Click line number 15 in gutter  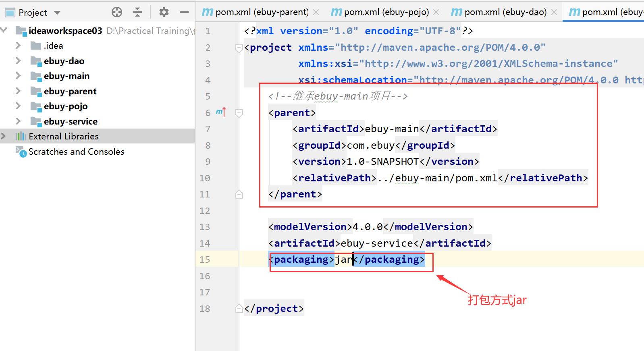(205, 260)
